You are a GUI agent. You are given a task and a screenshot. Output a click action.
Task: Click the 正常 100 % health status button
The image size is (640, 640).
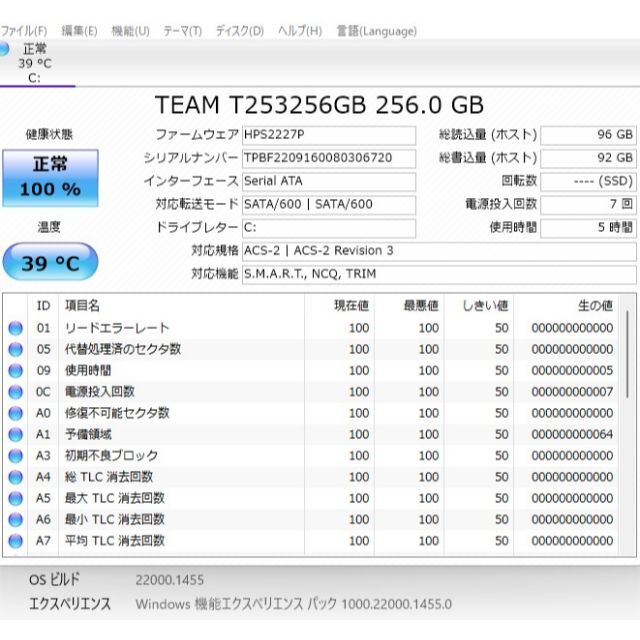point(50,178)
